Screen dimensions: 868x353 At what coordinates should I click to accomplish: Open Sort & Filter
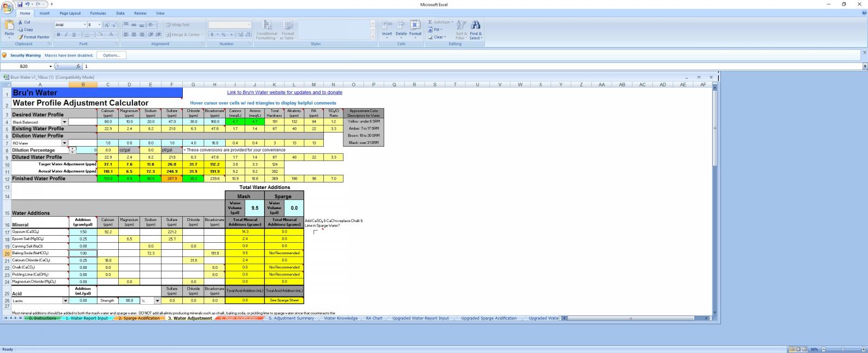point(461,30)
